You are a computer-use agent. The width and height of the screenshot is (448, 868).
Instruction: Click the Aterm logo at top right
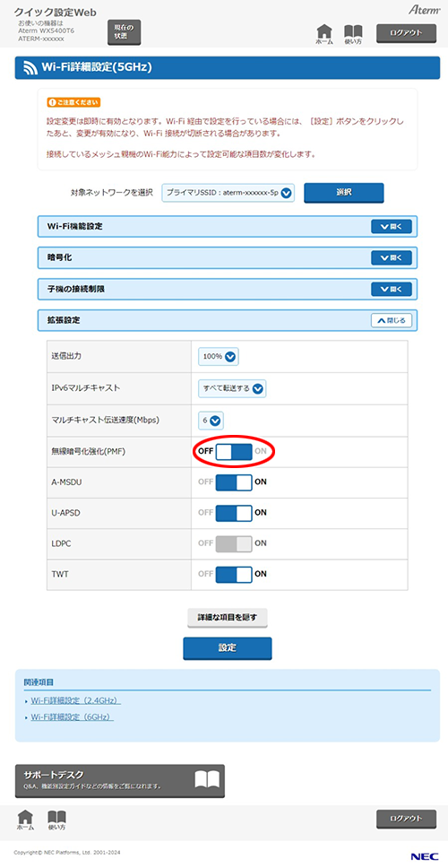424,10
